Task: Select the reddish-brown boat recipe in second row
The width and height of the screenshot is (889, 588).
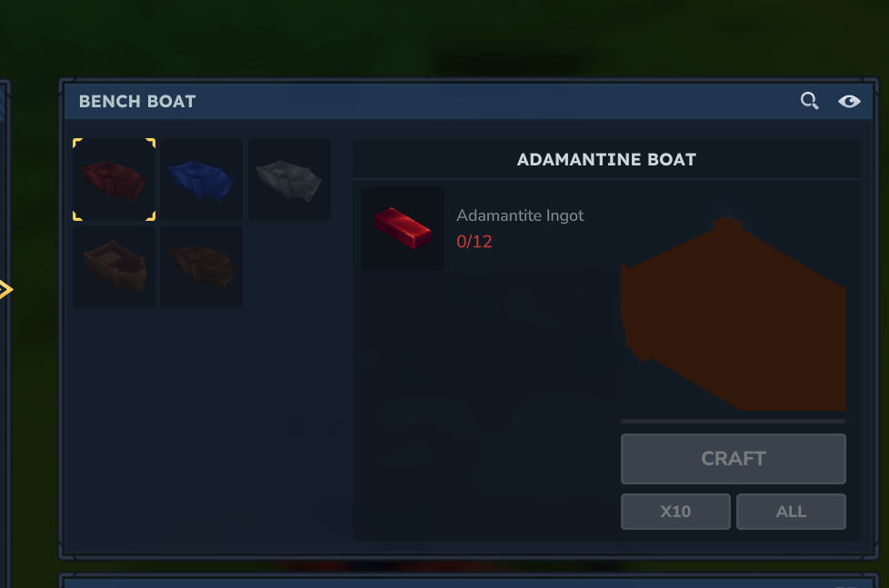Action: (x=201, y=266)
